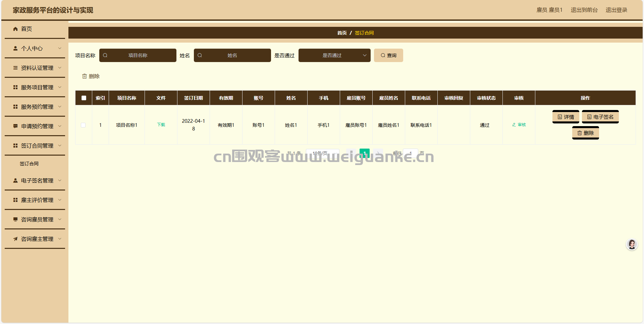Click the 签订日期 column header
This screenshot has width=644, height=324.
pos(194,98)
